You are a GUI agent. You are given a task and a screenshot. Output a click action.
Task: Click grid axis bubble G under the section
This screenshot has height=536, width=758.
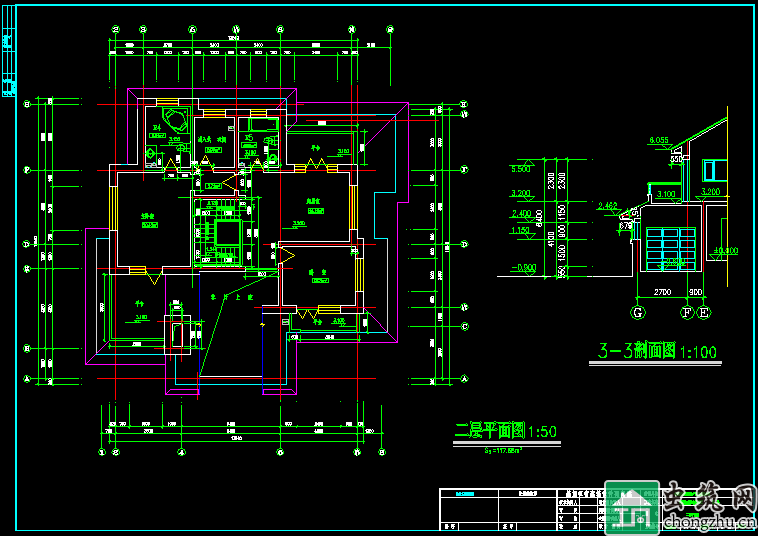pos(636,313)
